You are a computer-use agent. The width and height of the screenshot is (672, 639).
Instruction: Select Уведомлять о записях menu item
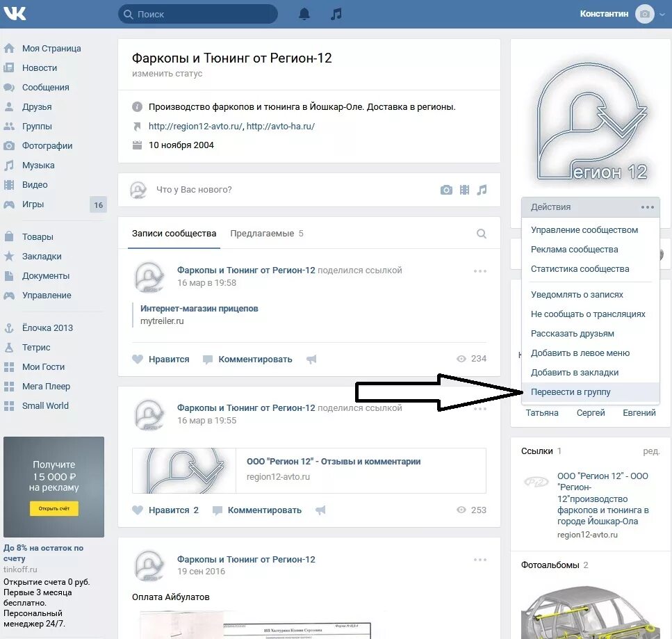[590, 295]
